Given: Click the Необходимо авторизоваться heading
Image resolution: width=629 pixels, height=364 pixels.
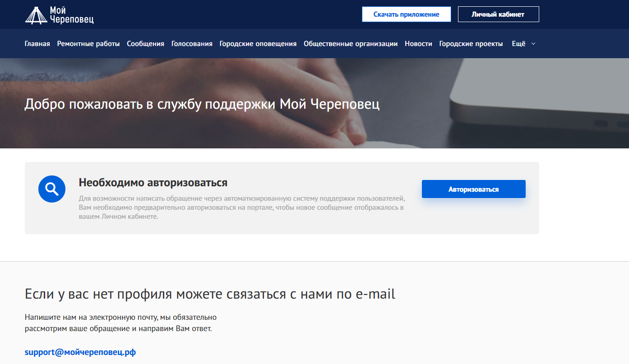Looking at the screenshot, I should (x=153, y=183).
